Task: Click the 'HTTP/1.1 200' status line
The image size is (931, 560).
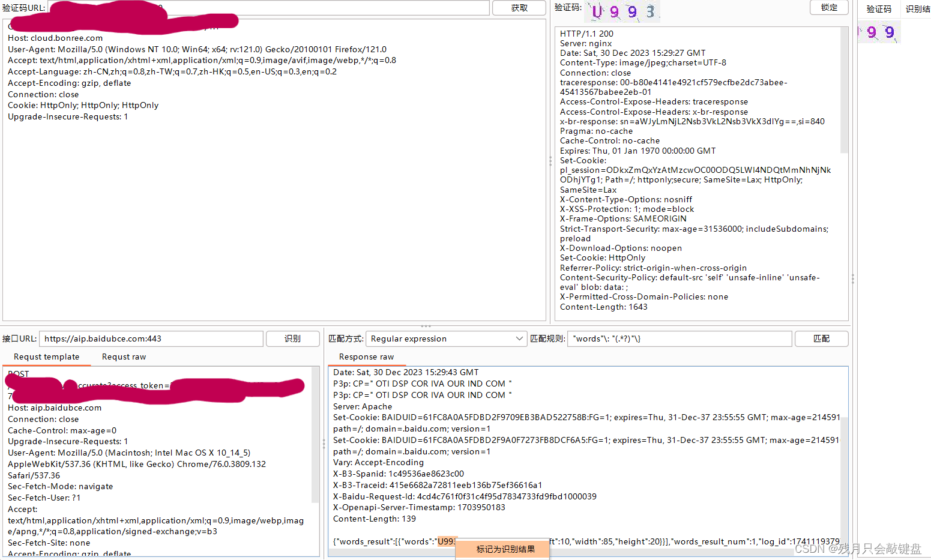Action: (586, 34)
